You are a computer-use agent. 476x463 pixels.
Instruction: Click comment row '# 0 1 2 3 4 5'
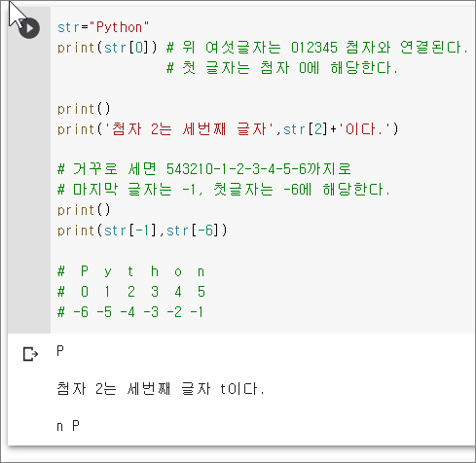(x=131, y=292)
